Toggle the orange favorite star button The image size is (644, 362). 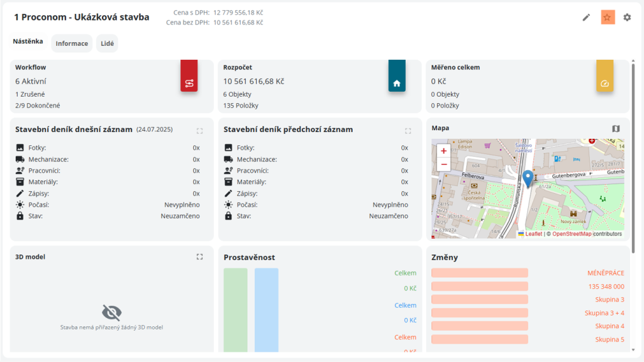pos(607,18)
